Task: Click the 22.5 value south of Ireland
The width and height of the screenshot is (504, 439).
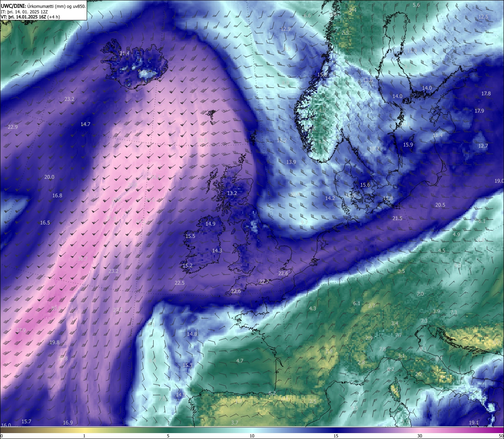Action: coord(180,283)
